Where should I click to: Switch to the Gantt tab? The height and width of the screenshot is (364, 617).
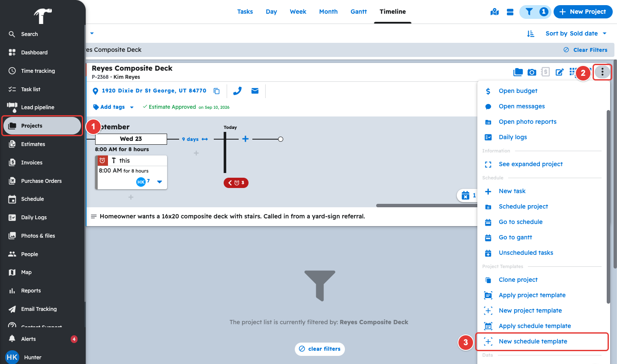pyautogui.click(x=359, y=12)
